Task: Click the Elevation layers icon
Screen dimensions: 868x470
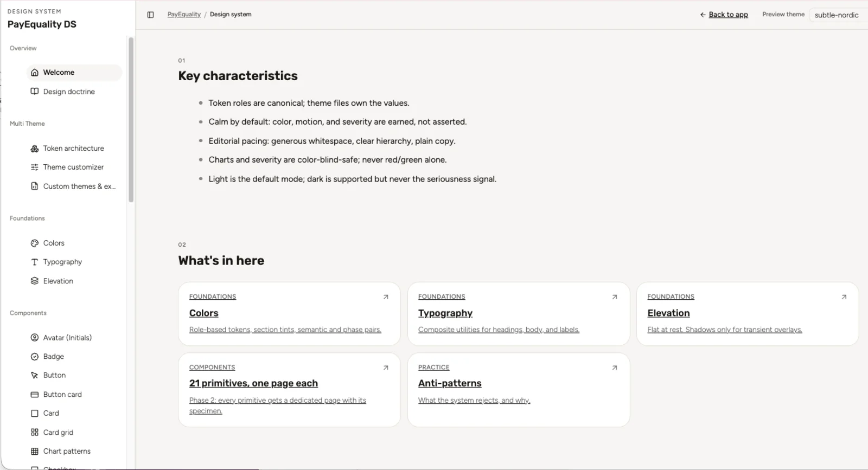Action: point(35,281)
